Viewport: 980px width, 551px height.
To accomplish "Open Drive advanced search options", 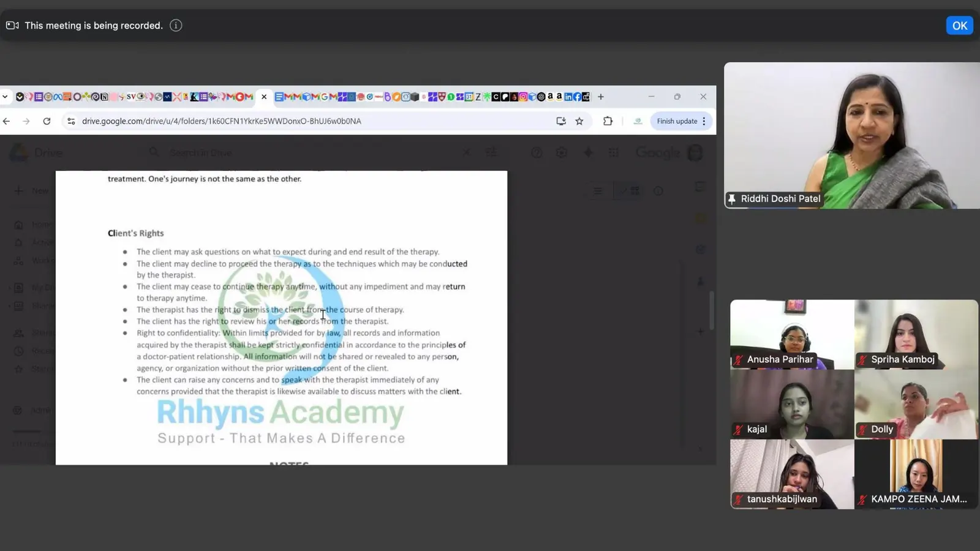I will click(x=491, y=152).
